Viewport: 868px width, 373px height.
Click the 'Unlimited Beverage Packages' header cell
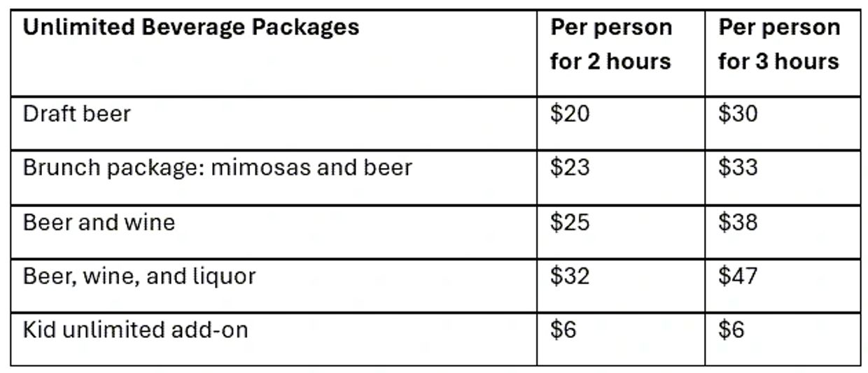191,27
